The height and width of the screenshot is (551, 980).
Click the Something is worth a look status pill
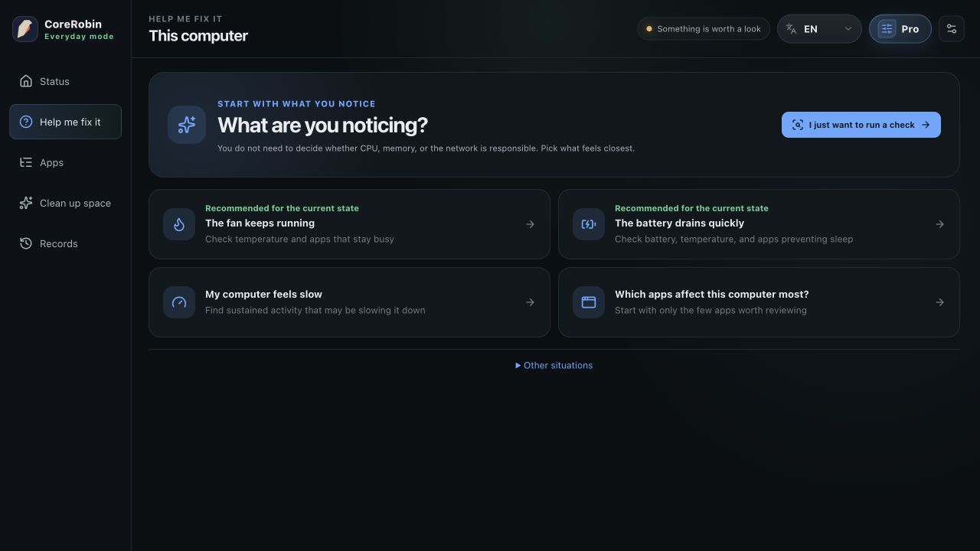704,29
